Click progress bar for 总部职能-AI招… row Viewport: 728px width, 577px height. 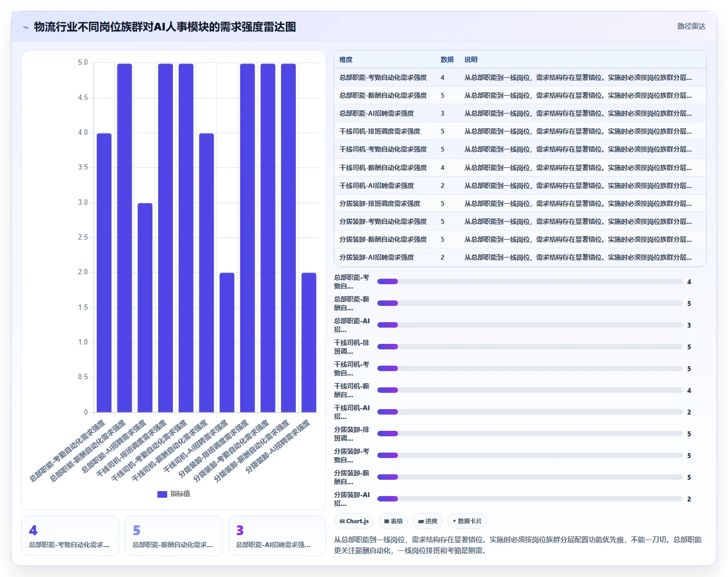click(x=530, y=325)
